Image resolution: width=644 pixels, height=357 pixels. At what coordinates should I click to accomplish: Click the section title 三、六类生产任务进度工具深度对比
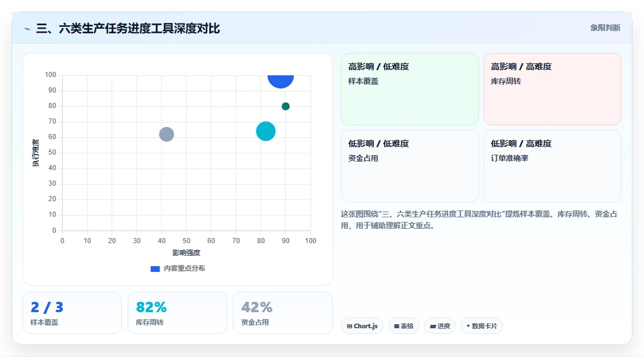128,28
